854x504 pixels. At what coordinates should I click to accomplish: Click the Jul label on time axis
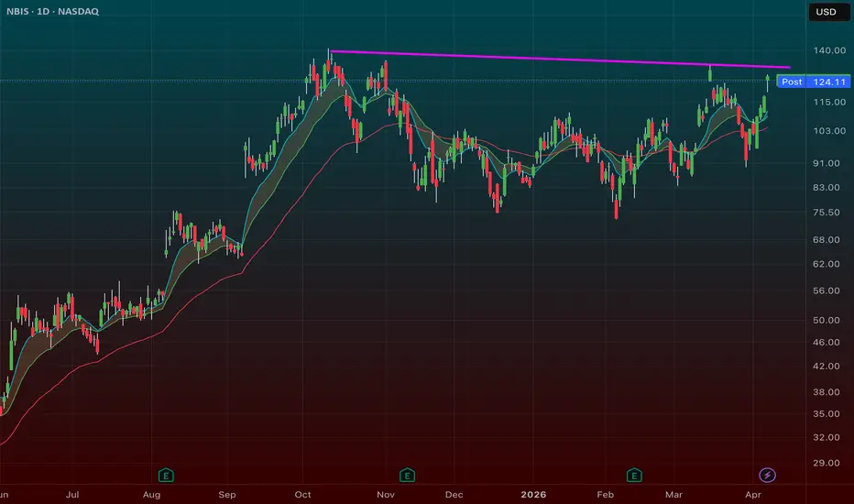(x=72, y=495)
